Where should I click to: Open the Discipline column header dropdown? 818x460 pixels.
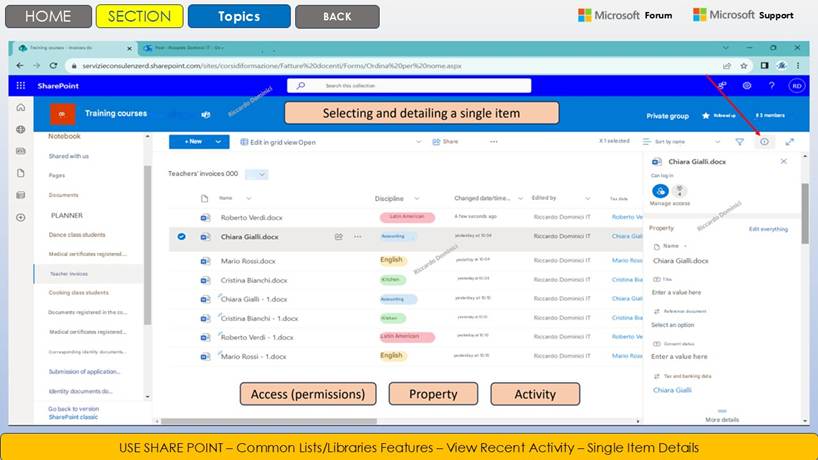[416, 198]
